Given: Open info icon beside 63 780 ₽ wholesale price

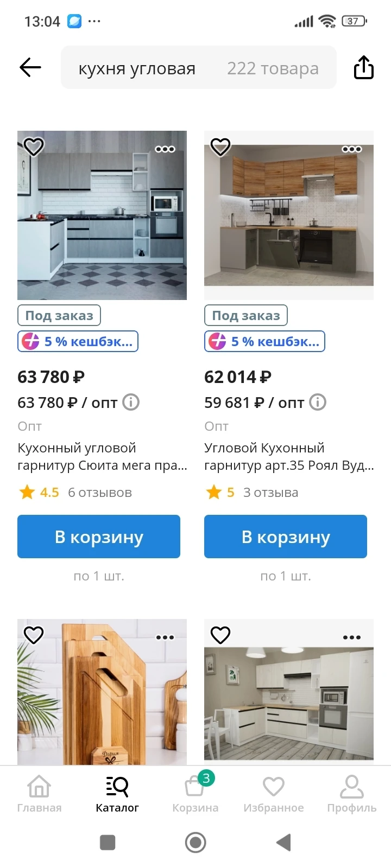Looking at the screenshot, I should click(x=131, y=402).
